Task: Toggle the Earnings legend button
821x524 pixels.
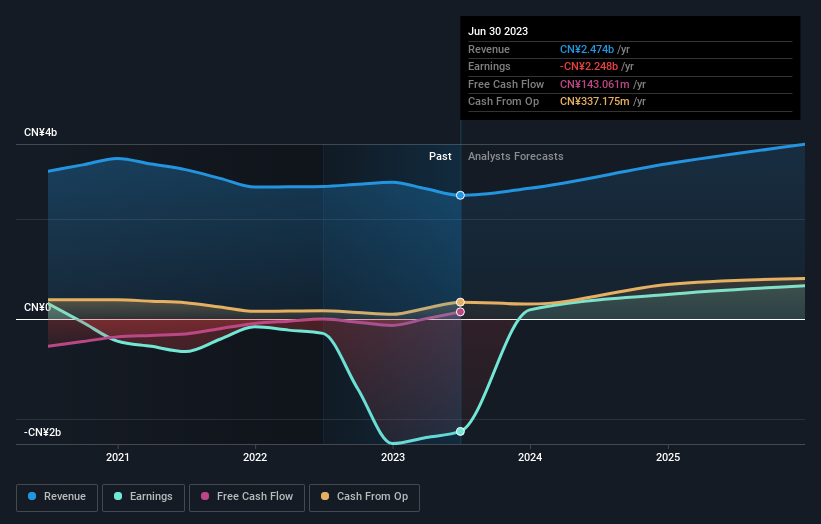Action: coord(143,497)
